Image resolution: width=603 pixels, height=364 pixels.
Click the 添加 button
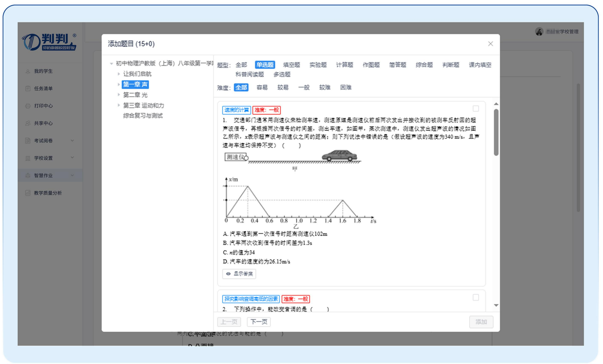click(x=481, y=322)
